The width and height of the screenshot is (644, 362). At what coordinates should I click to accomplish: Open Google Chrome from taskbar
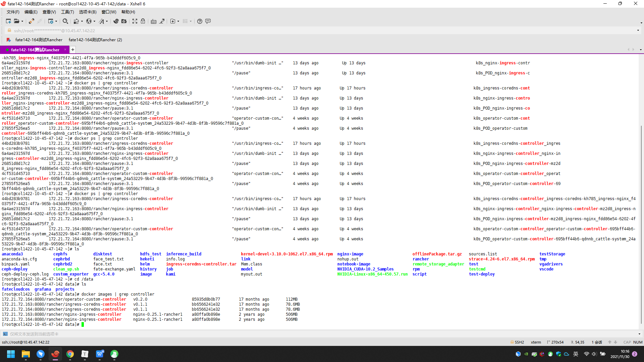70,354
